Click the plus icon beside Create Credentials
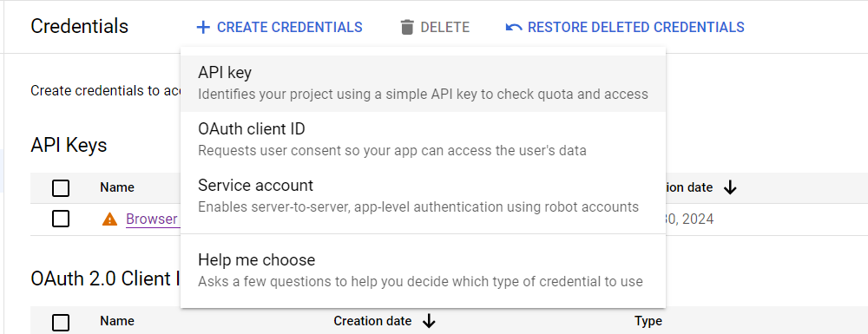The height and width of the screenshot is (334, 868). (204, 27)
